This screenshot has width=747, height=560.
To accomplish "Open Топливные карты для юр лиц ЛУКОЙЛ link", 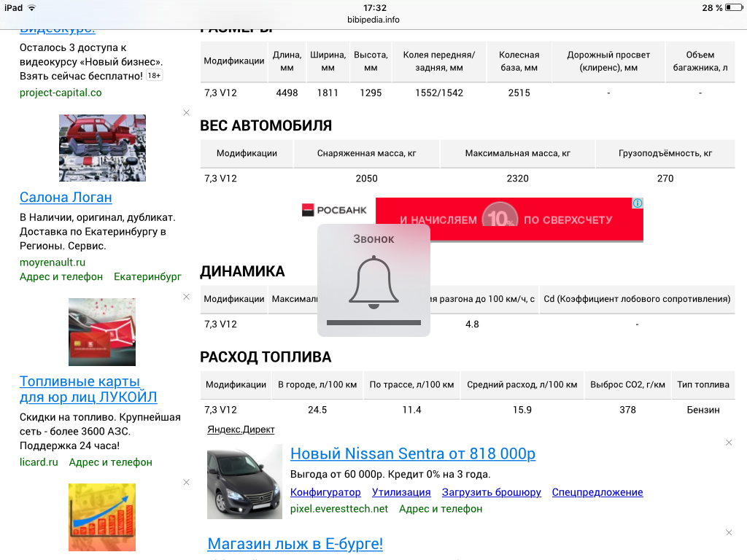I will [88, 389].
